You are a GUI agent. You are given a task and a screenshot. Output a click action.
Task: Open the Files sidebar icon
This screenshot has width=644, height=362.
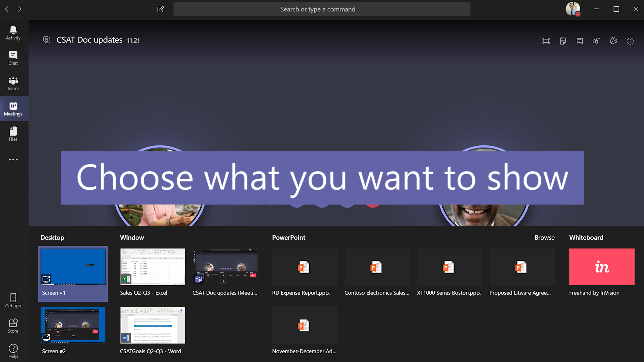tap(13, 133)
